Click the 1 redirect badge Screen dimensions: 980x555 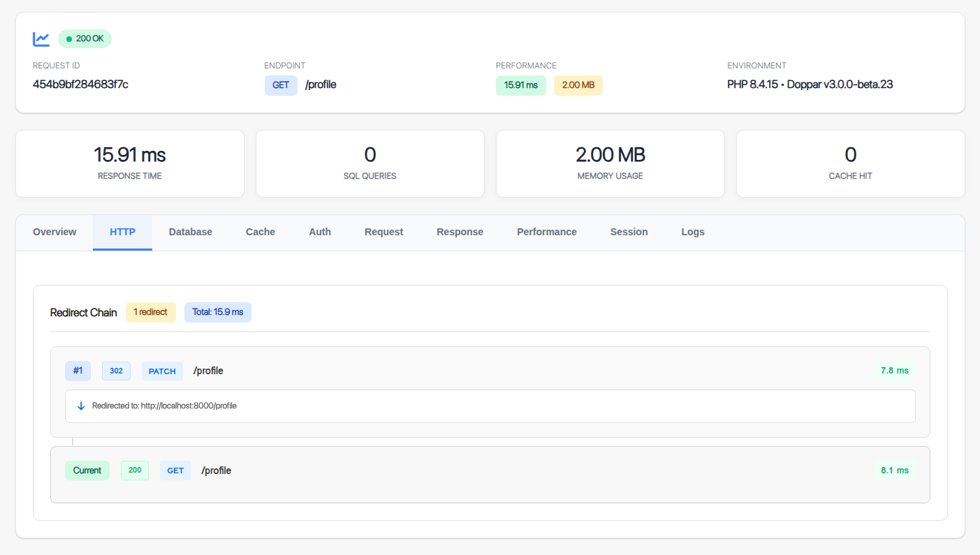tap(150, 312)
